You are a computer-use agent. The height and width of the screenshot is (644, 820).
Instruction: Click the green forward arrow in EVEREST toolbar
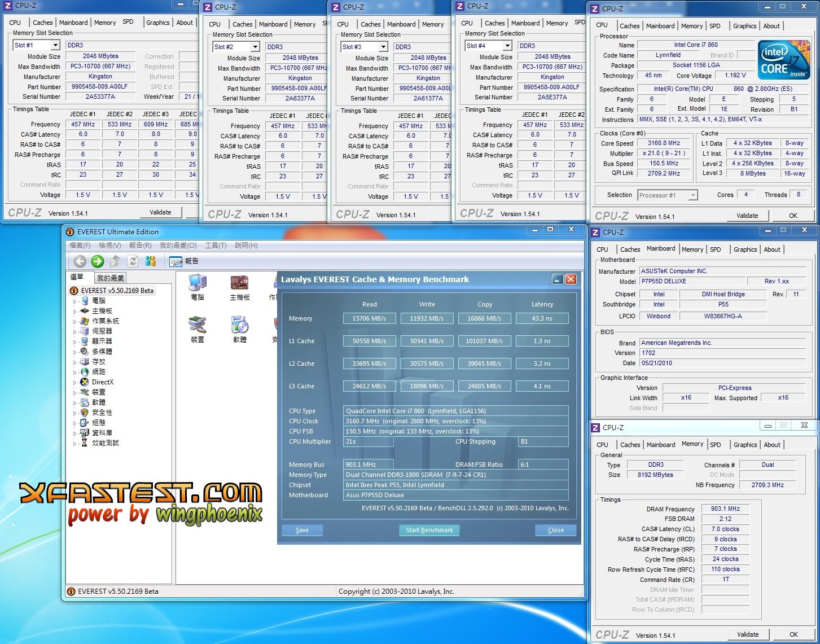(98, 261)
